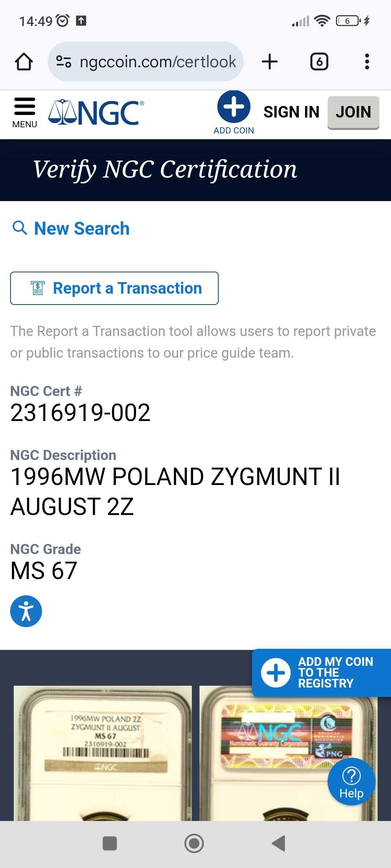The image size is (391, 868).
Task: Open the hamburger MENU icon
Action: pyautogui.click(x=25, y=112)
